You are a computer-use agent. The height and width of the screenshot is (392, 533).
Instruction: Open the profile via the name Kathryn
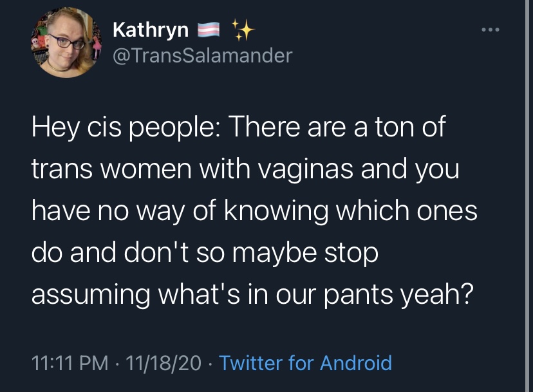coord(151,31)
